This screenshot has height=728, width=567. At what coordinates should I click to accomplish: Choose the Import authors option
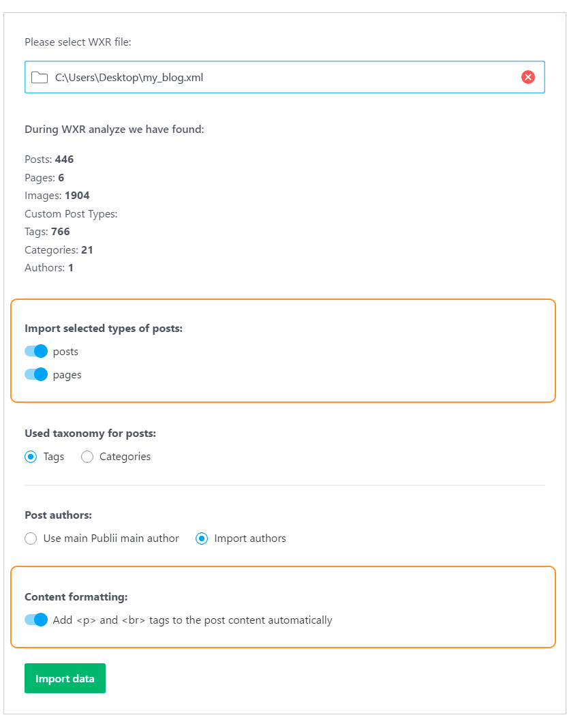(202, 539)
